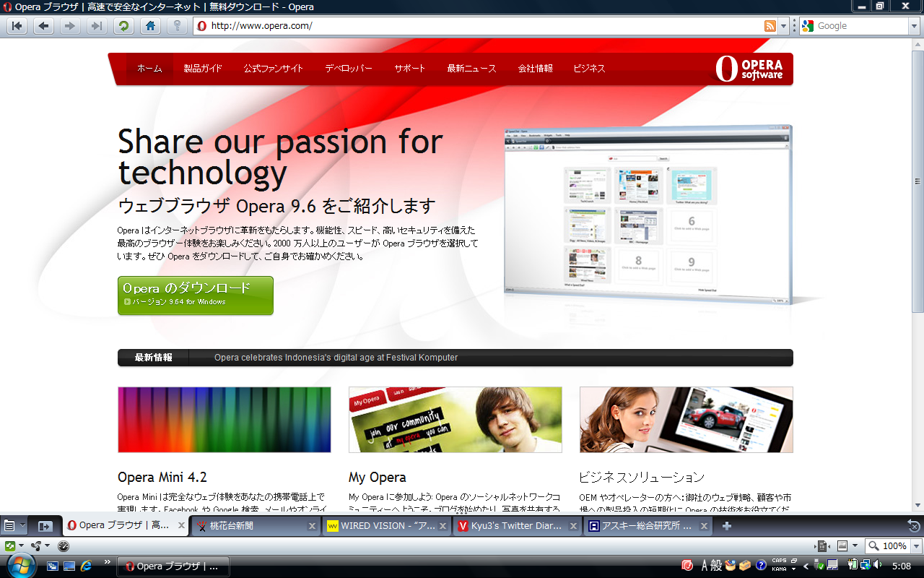Image resolution: width=924 pixels, height=578 pixels.
Task: Open the search engine dropdown arrow
Action: click(x=913, y=26)
